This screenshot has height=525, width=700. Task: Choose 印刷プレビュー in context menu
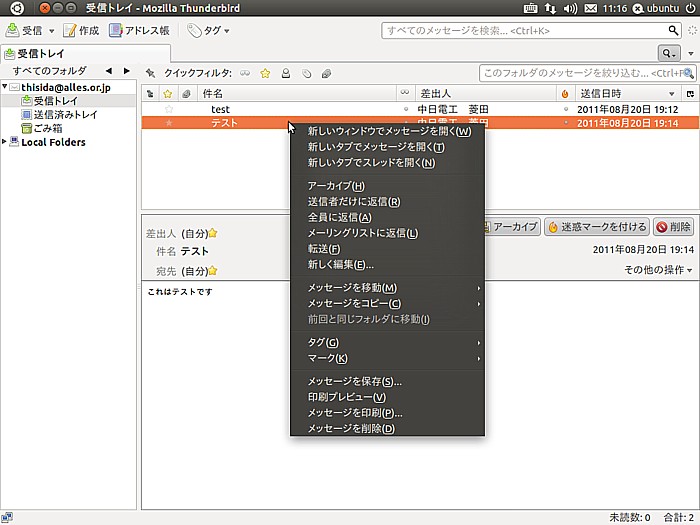[x=388, y=397]
